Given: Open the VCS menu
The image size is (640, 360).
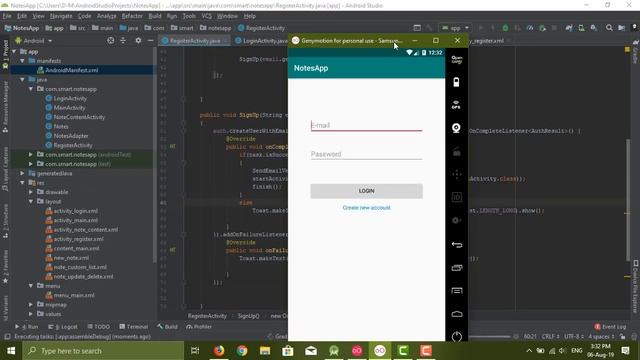Looking at the screenshot, I should [207, 16].
